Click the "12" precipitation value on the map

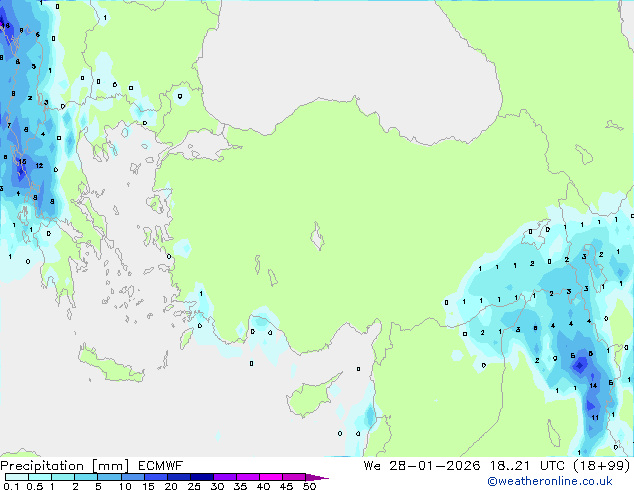(39, 165)
